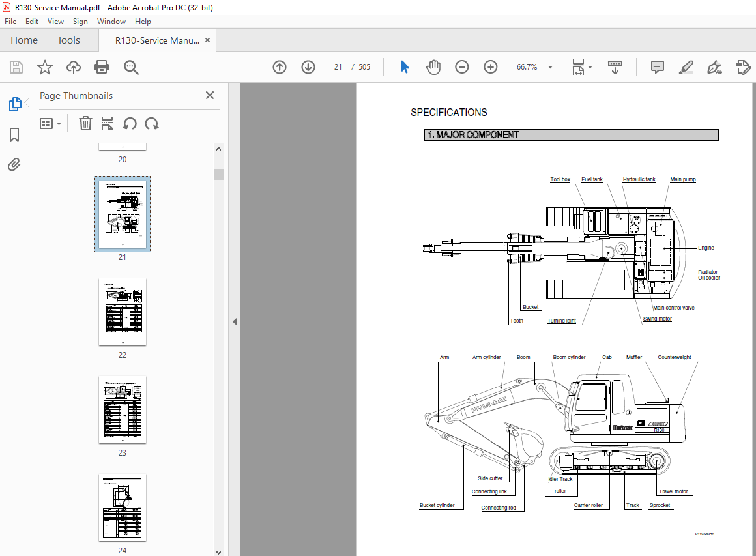Click the 'Counterweight' diagram label
756x556 pixels.
pyautogui.click(x=674, y=357)
